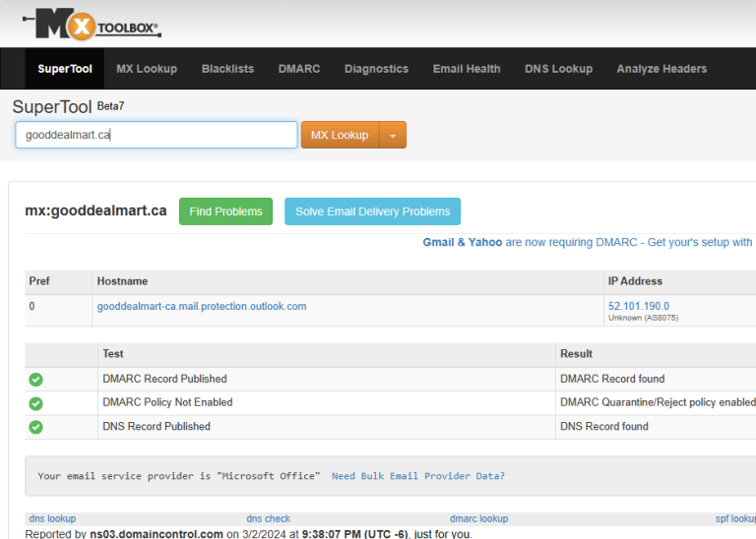Image resolution: width=756 pixels, height=539 pixels.
Task: Click the ns03.domaincontrol.com reported-by text
Action: tap(157, 534)
